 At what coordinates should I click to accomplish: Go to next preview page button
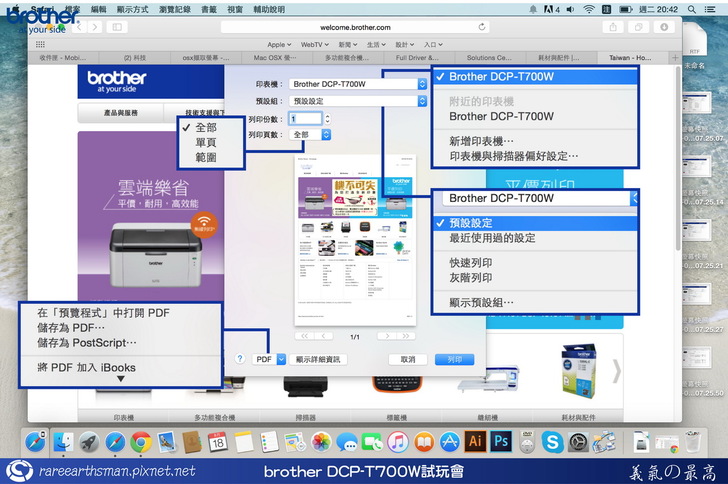click(x=387, y=336)
